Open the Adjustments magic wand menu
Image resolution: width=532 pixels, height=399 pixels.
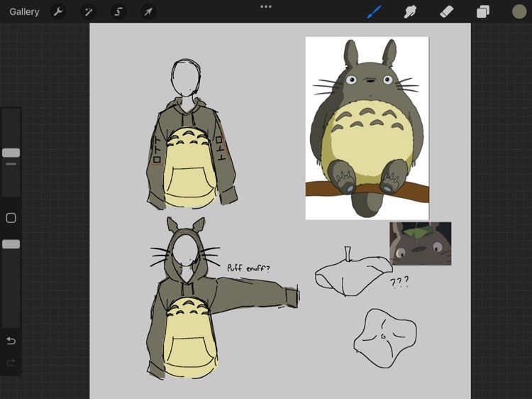pos(88,12)
